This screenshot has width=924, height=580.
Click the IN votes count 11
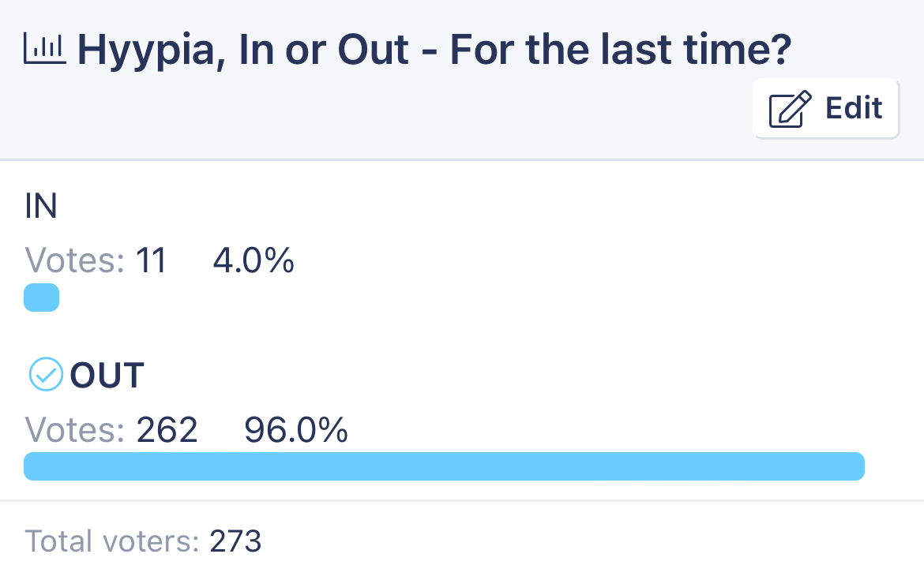(151, 261)
